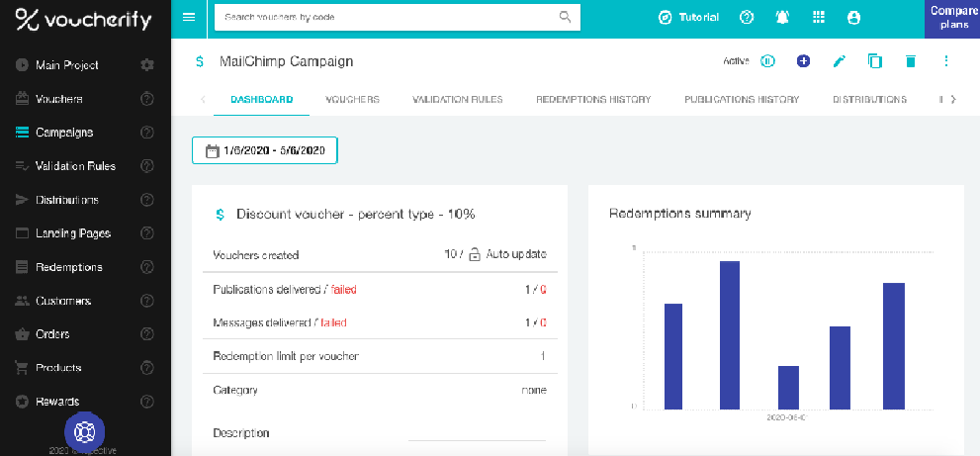Click the Main Project play icon
980x456 pixels.
[22, 65]
